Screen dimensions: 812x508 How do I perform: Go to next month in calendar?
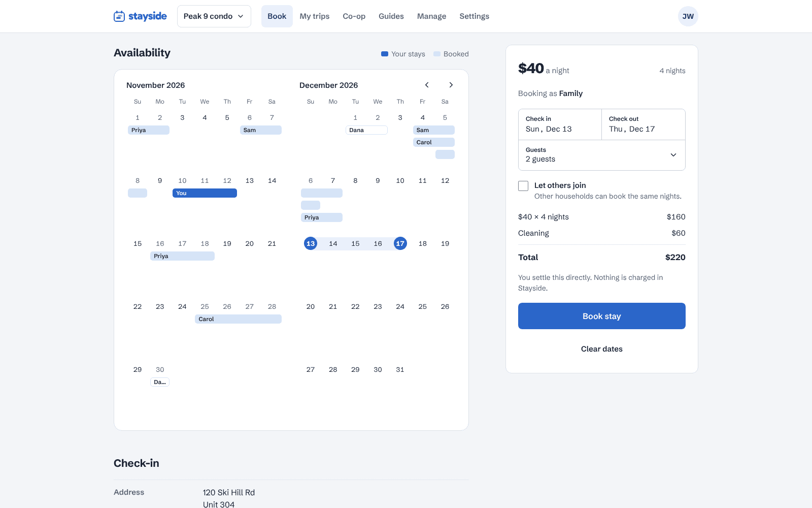click(451, 85)
